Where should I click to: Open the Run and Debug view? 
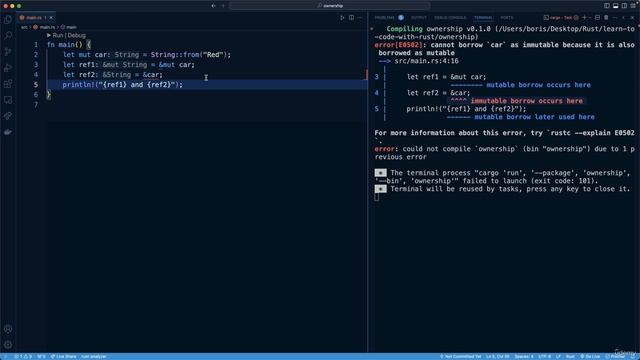coord(8,68)
